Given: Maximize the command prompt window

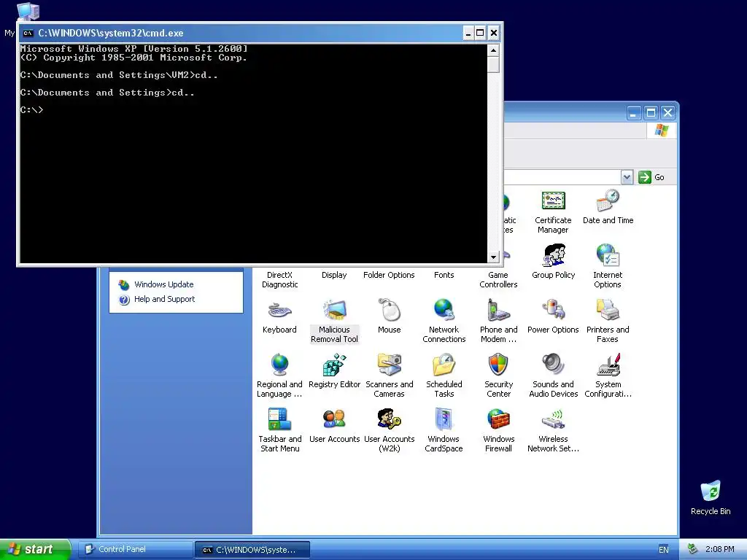Looking at the screenshot, I should pyautogui.click(x=480, y=33).
